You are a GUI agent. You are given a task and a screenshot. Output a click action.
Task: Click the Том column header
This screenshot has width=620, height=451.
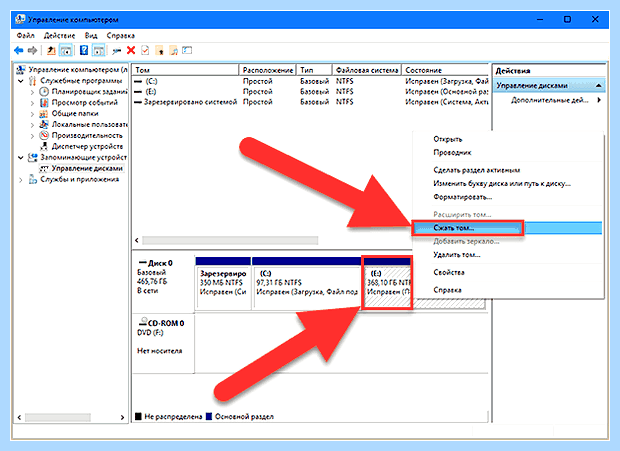click(185, 70)
